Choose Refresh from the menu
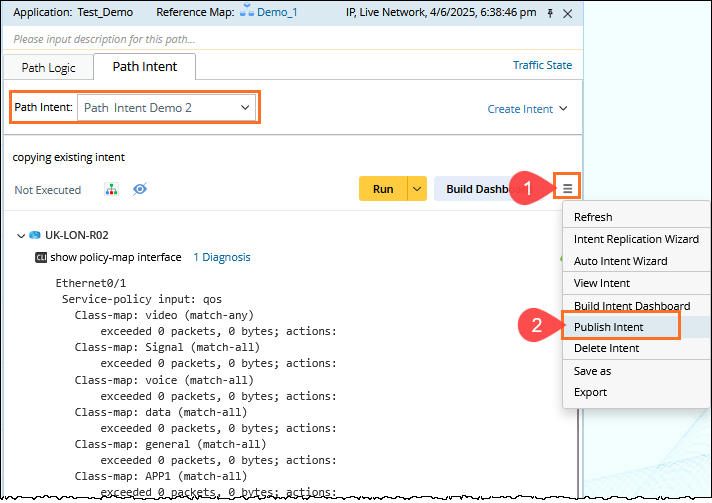The image size is (712, 503). (x=593, y=217)
